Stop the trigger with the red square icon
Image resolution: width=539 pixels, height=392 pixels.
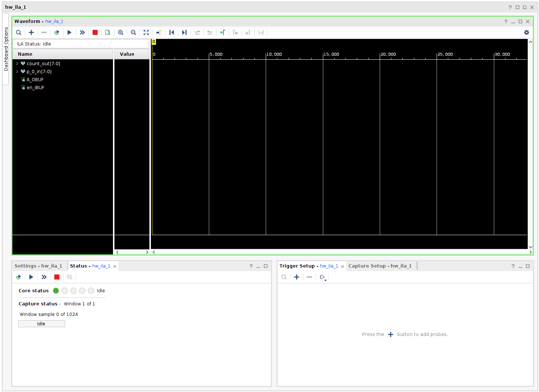point(95,32)
